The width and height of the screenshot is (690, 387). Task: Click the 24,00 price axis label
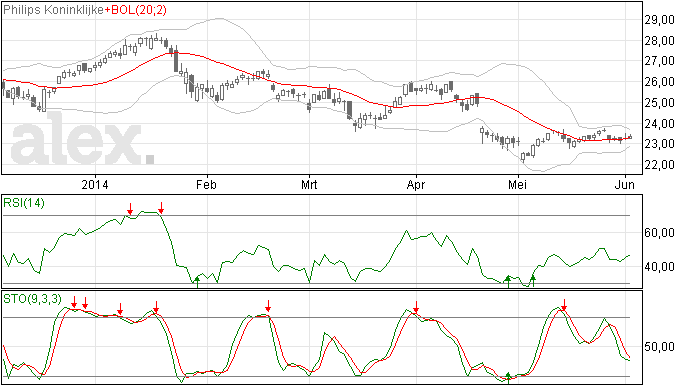click(659, 124)
